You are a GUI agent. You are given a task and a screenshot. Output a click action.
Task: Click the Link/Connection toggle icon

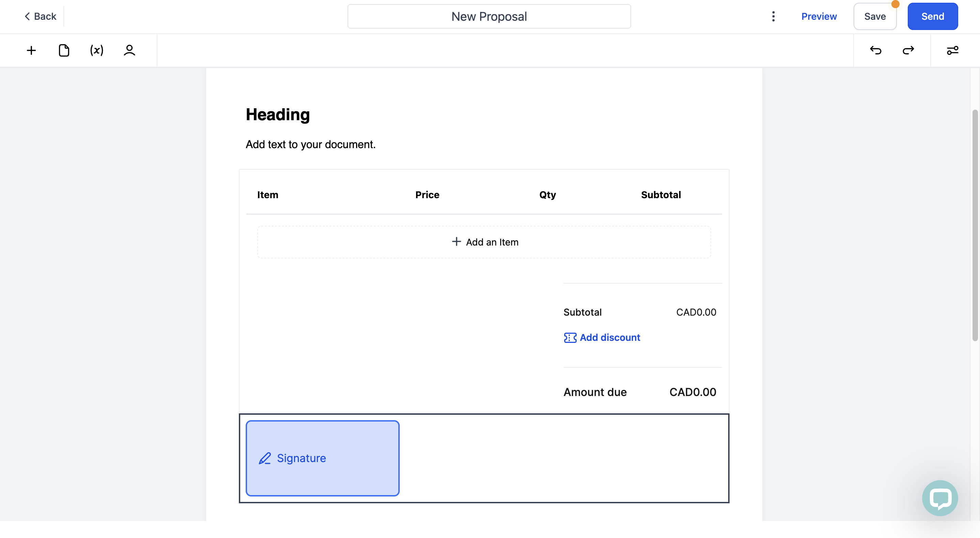(953, 50)
